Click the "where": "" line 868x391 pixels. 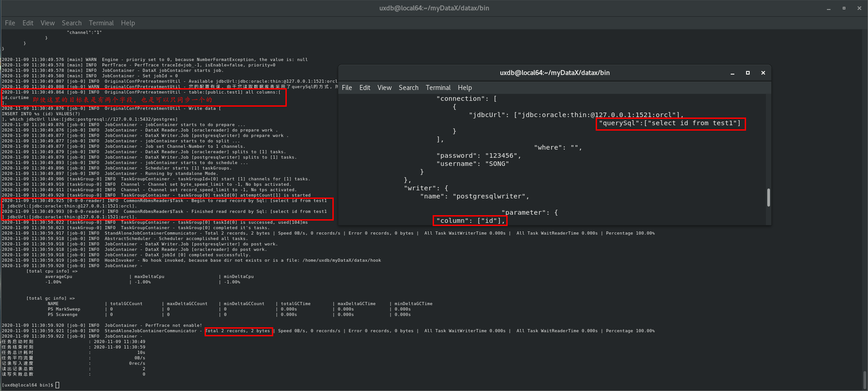(558, 147)
